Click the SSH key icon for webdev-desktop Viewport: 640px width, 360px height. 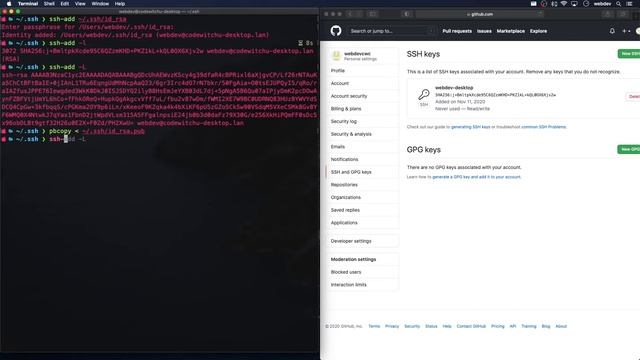click(424, 95)
